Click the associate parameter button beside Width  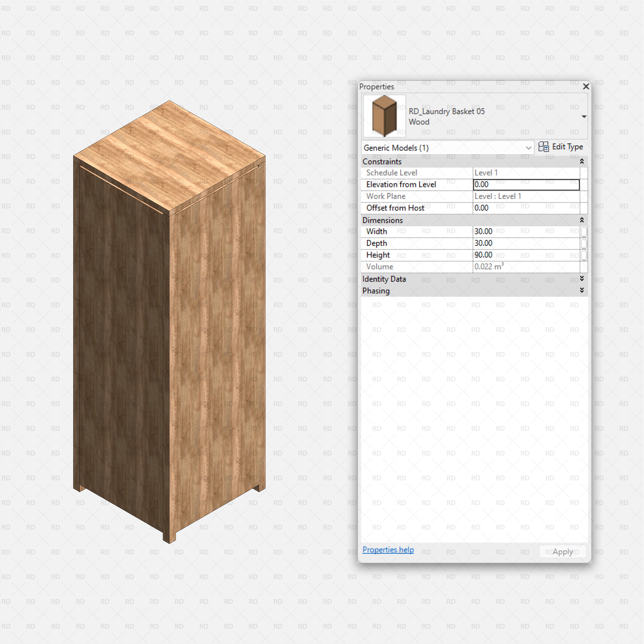(x=584, y=231)
